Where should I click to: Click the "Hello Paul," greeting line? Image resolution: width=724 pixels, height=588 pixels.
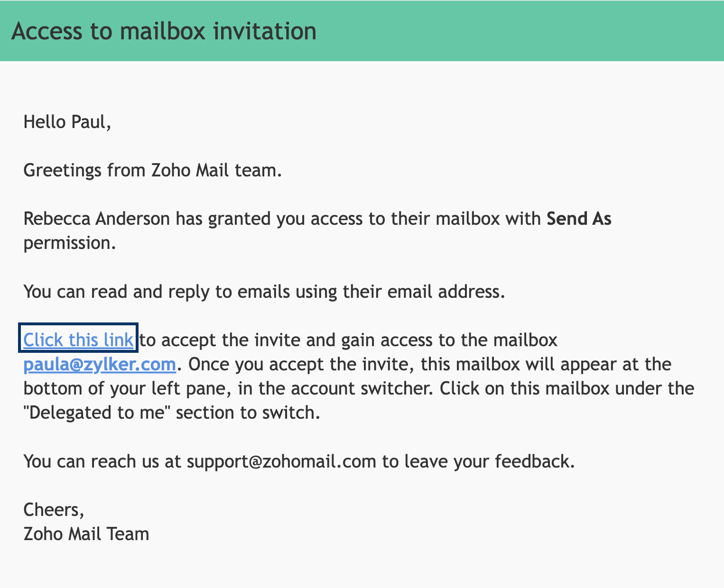67,122
